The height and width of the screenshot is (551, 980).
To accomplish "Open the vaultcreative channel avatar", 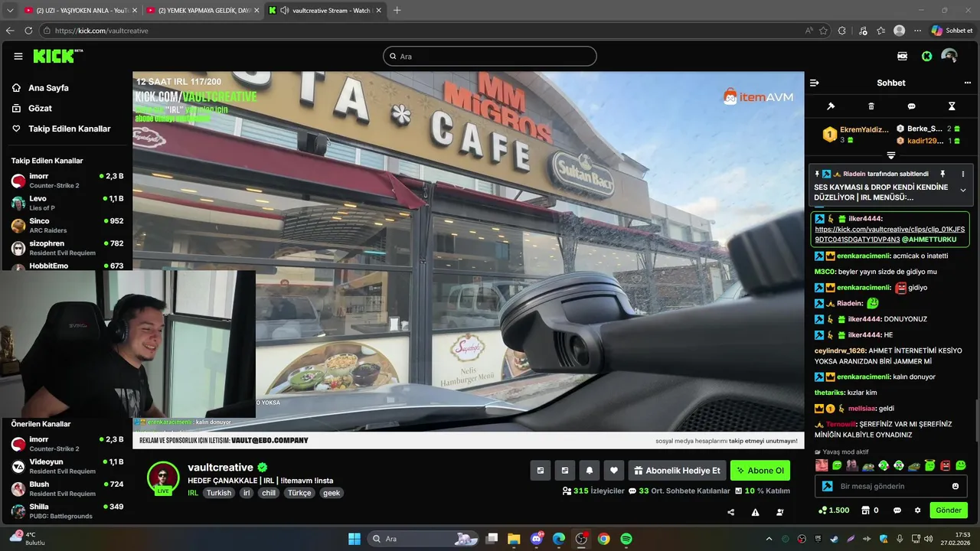I will (163, 478).
